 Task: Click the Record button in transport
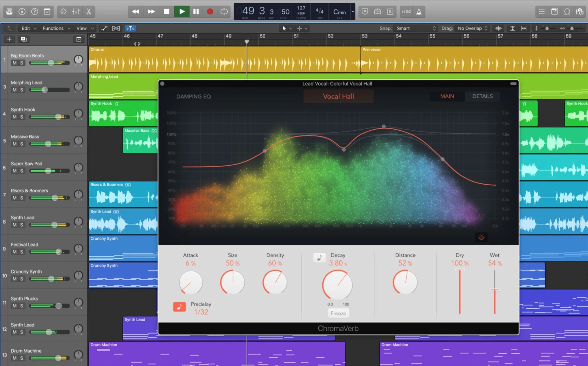(x=210, y=11)
